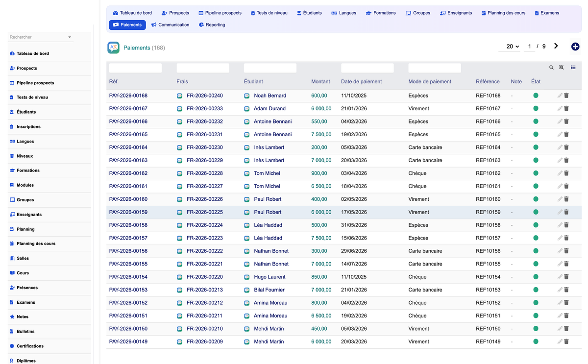Click the Réf. column filter field
588x364 pixels.
[x=135, y=68]
